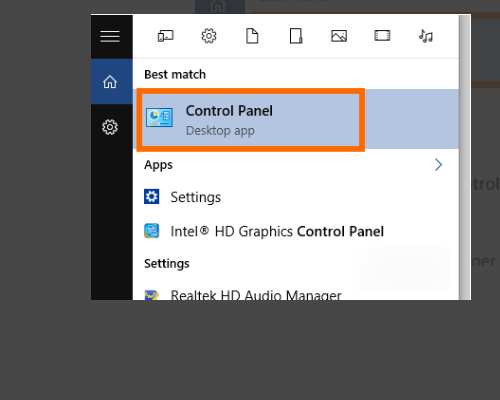Filter results by music icon
This screenshot has width=500, height=400.
pyautogui.click(x=426, y=36)
